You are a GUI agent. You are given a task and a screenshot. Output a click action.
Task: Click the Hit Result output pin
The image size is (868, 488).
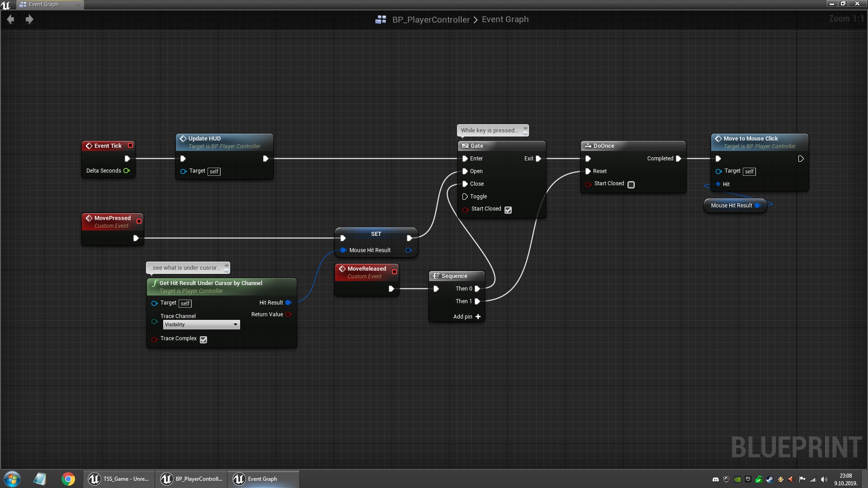tap(288, 303)
